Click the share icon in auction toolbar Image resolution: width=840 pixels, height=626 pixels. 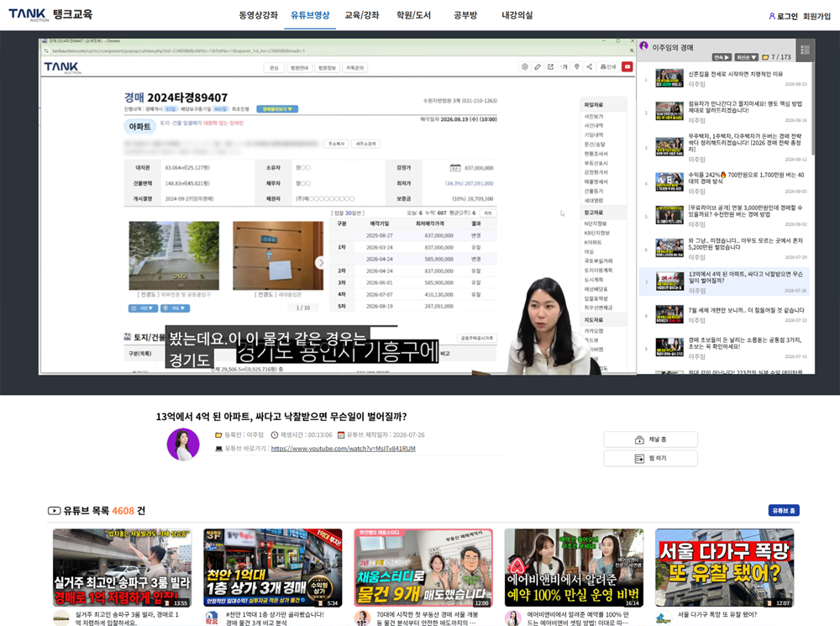click(x=590, y=66)
